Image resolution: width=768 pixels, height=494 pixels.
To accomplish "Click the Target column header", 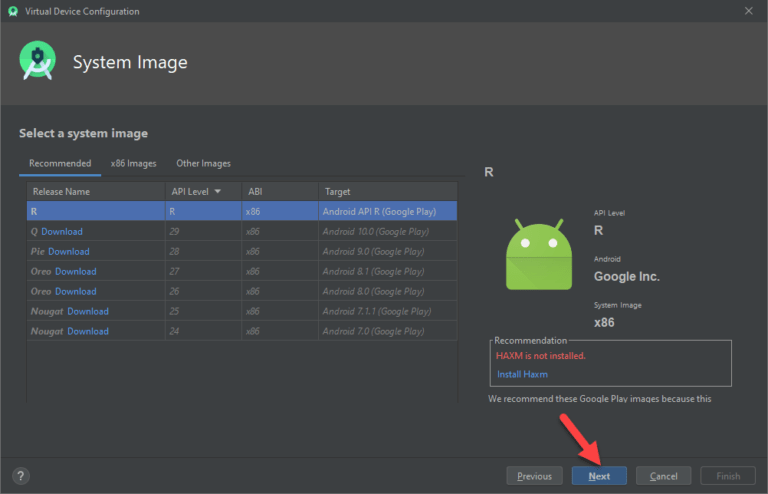I will click(388, 191).
